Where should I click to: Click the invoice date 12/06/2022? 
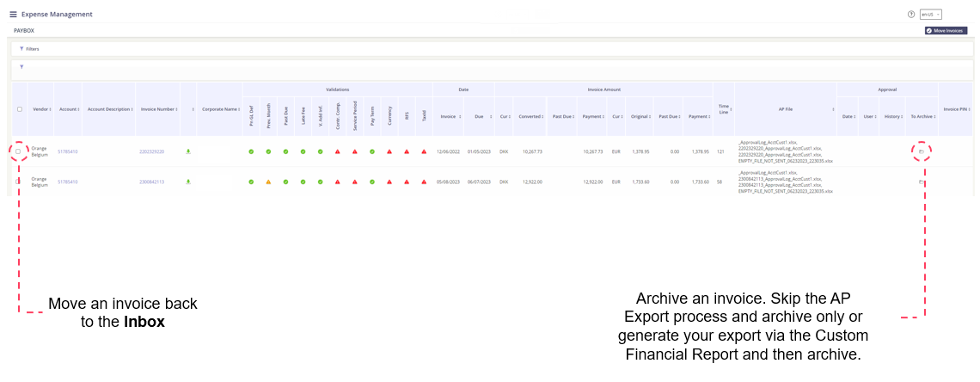[448, 151]
